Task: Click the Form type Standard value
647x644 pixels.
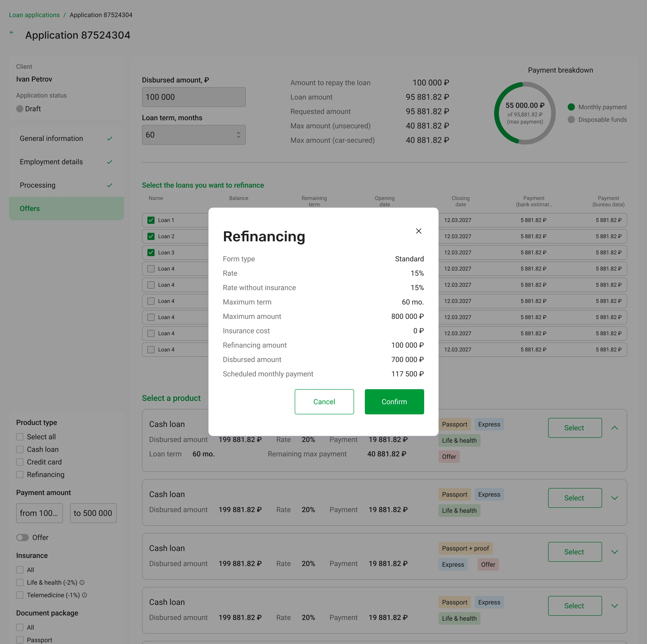Action: [x=409, y=259]
